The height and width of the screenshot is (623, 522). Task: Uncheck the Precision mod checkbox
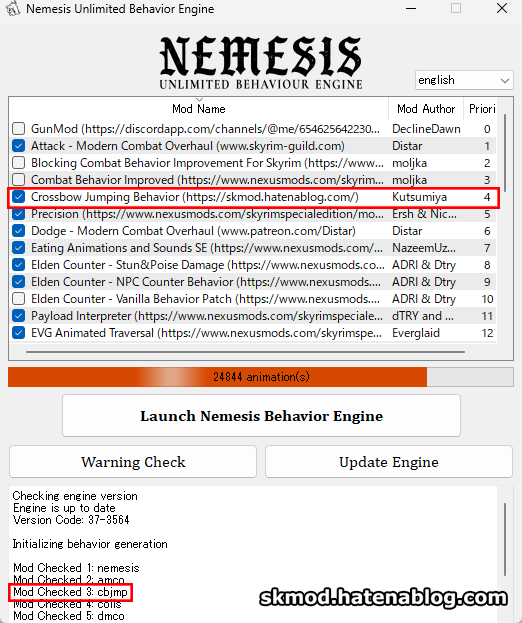pos(18,214)
